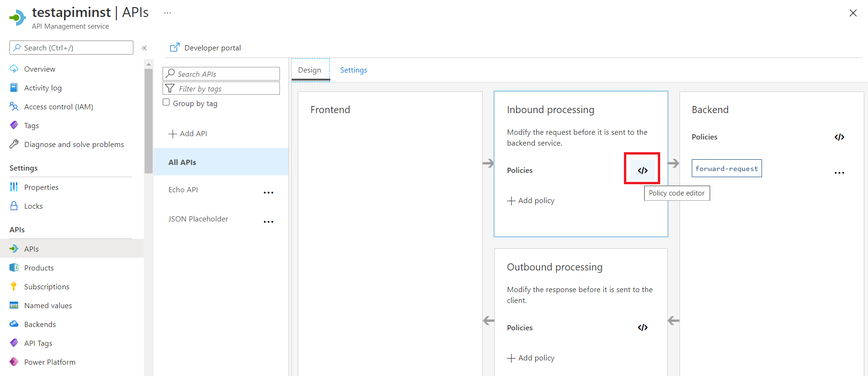Screen dimensions: 868x376
Task: Open Outbound processing policy code editor
Action: coord(643,327)
